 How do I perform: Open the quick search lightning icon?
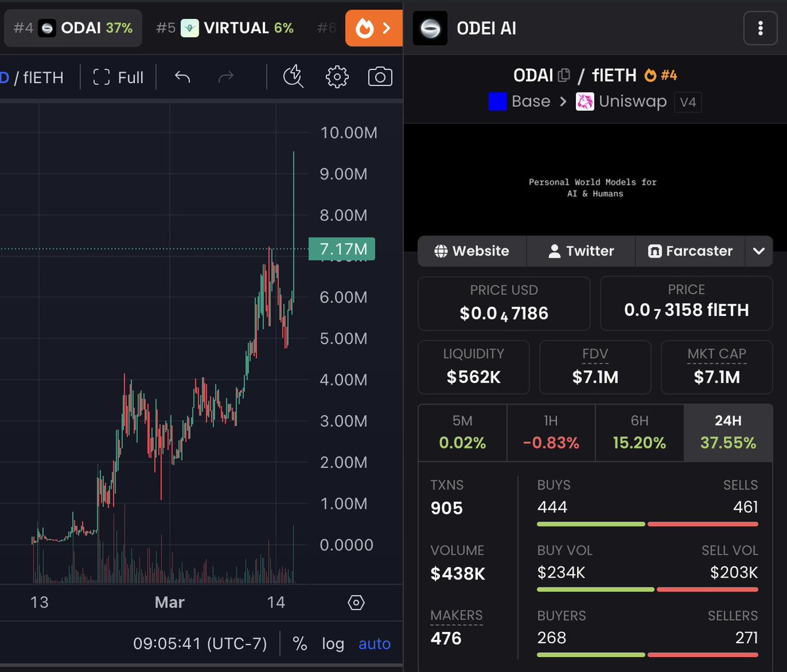point(293,77)
